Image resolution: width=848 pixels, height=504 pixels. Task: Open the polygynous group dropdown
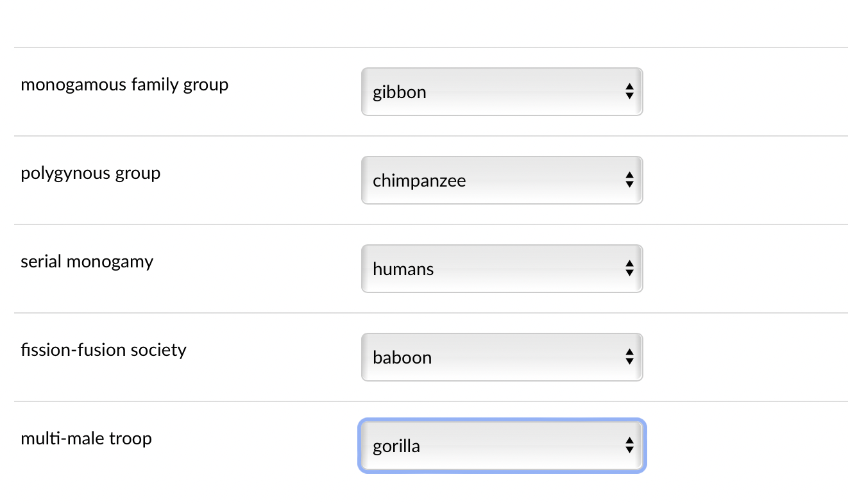coord(502,180)
